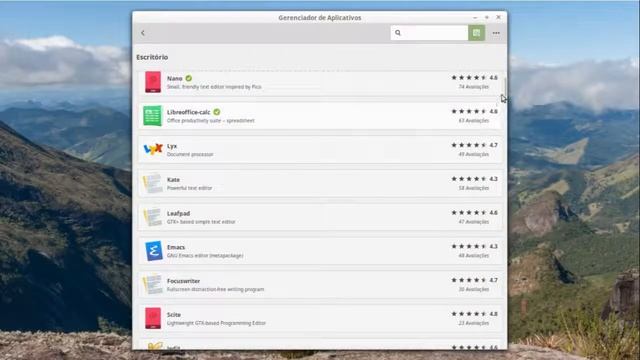Screen dimensions: 640x360
Task: Click the 'Escritório' category heading
Action: pyautogui.click(x=152, y=57)
